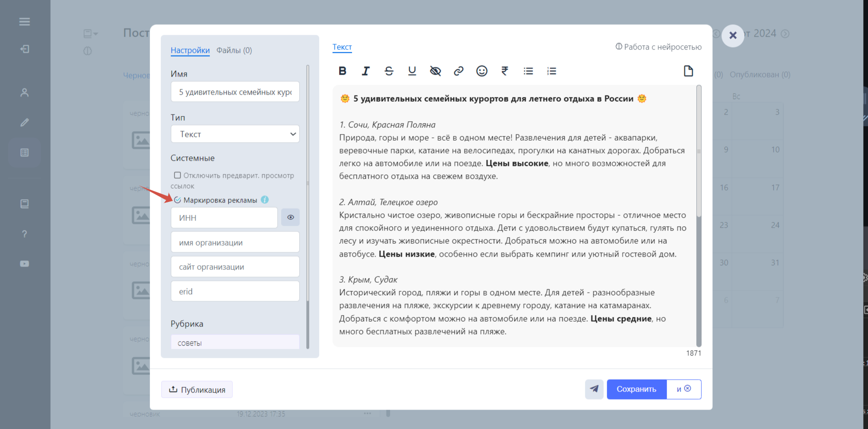Click the pencil edit sidebar icon
The width and height of the screenshot is (868, 429).
coord(25,123)
